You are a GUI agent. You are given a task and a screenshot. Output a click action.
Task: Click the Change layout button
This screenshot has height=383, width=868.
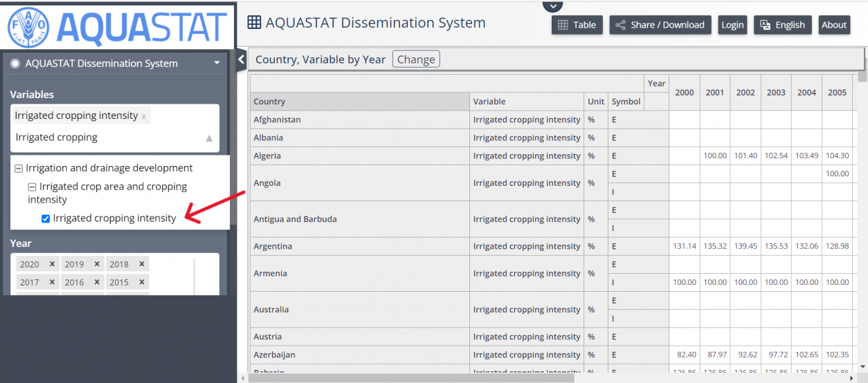coord(416,59)
